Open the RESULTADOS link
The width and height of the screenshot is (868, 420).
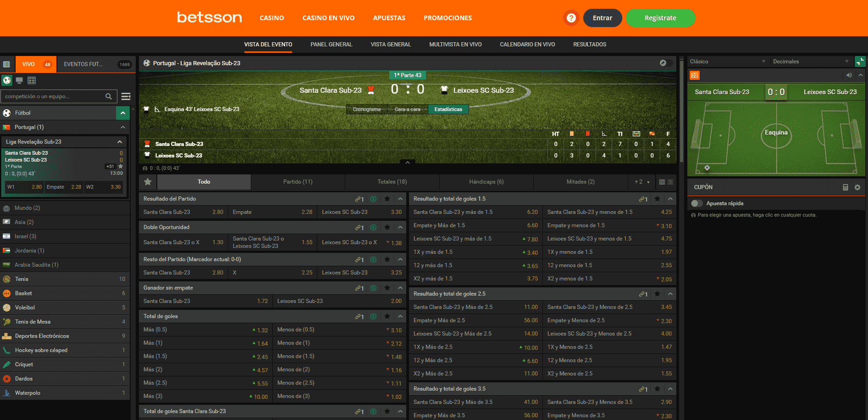[590, 45]
